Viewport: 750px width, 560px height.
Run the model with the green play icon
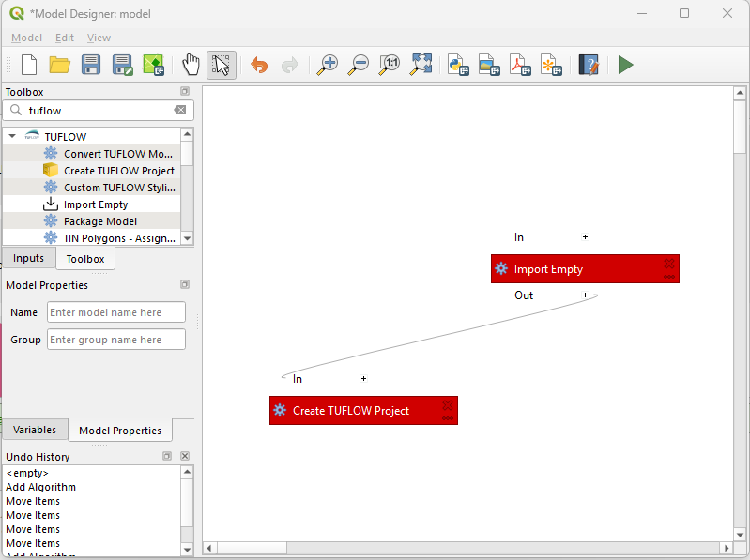pos(626,65)
